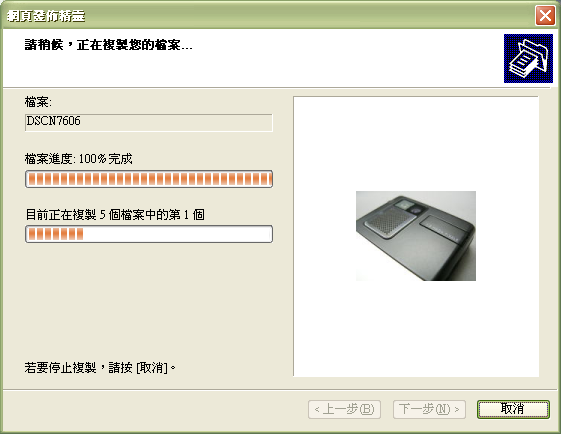Click the stop copying instruction text
The height and width of the screenshot is (434, 561).
click(100, 367)
